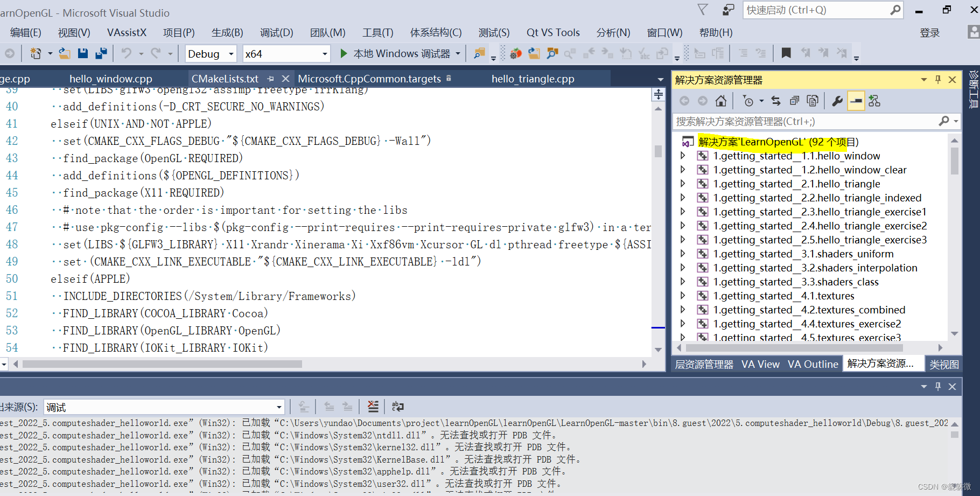Image resolution: width=980 pixels, height=496 pixels.
Task: Expand the 1.getting_started__2.1.hello_triangle project
Action: click(x=683, y=184)
